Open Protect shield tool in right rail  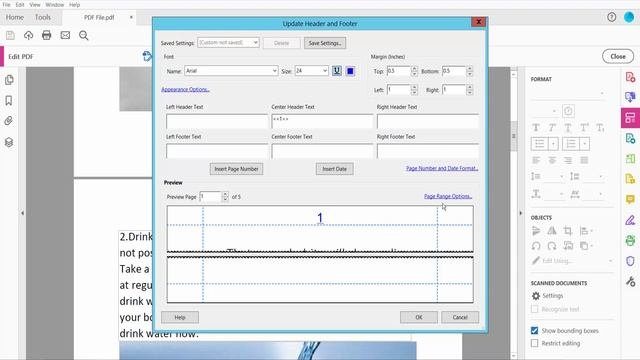pyautogui.click(x=630, y=261)
